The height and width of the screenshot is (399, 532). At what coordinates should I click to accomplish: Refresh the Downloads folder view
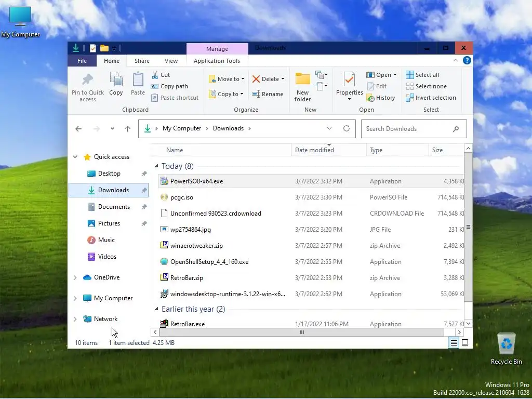tap(347, 129)
